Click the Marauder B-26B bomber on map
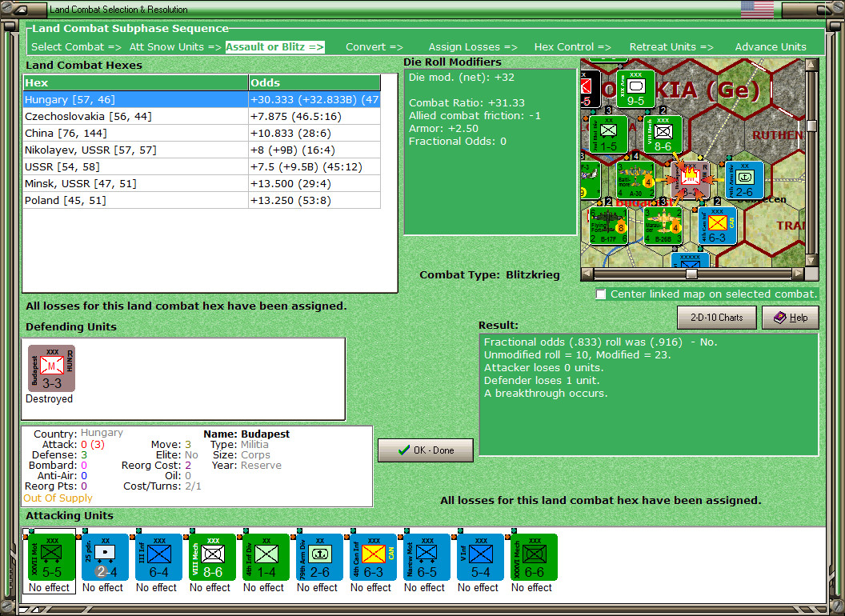This screenshot has height=616, width=845. [x=663, y=226]
